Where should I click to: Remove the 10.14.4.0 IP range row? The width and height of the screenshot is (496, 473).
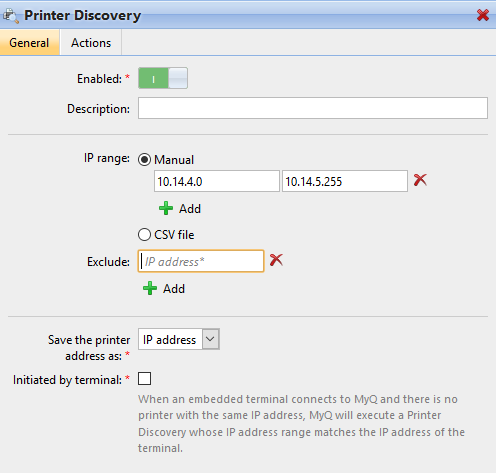[420, 180]
